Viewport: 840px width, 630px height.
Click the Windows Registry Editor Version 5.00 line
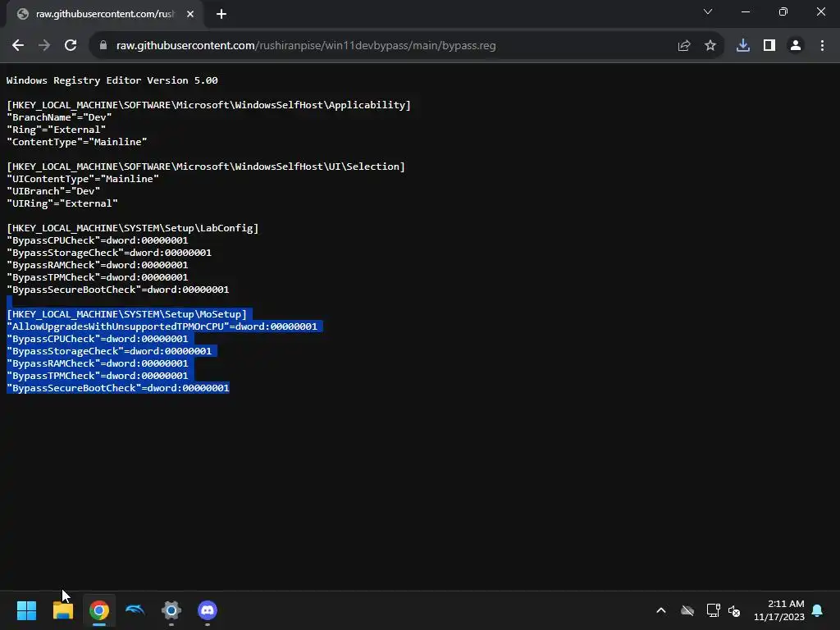point(112,80)
